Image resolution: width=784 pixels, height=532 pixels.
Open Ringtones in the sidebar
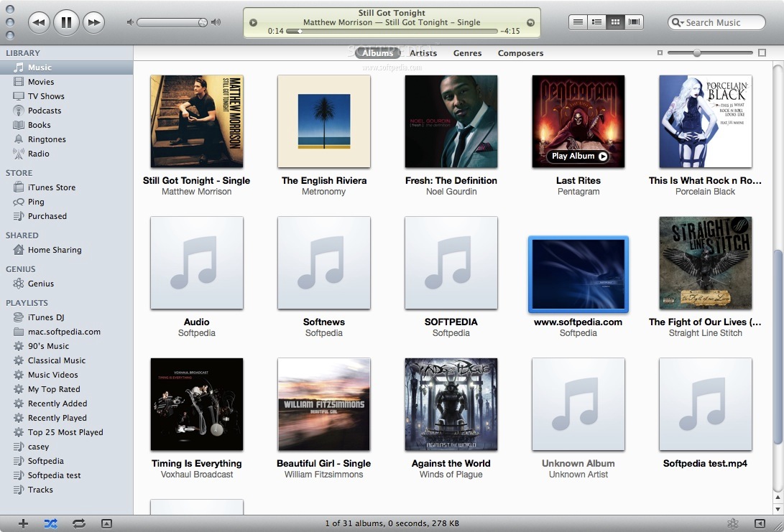coord(67,139)
